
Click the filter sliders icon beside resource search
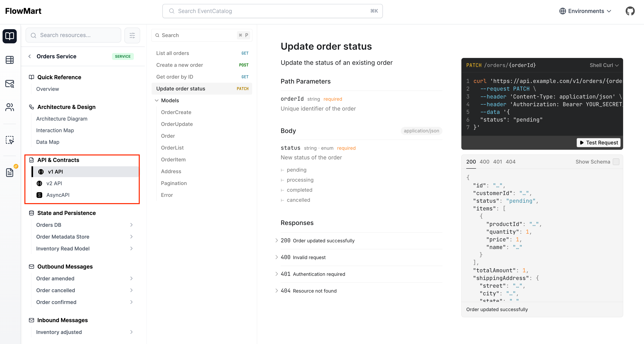(x=132, y=35)
